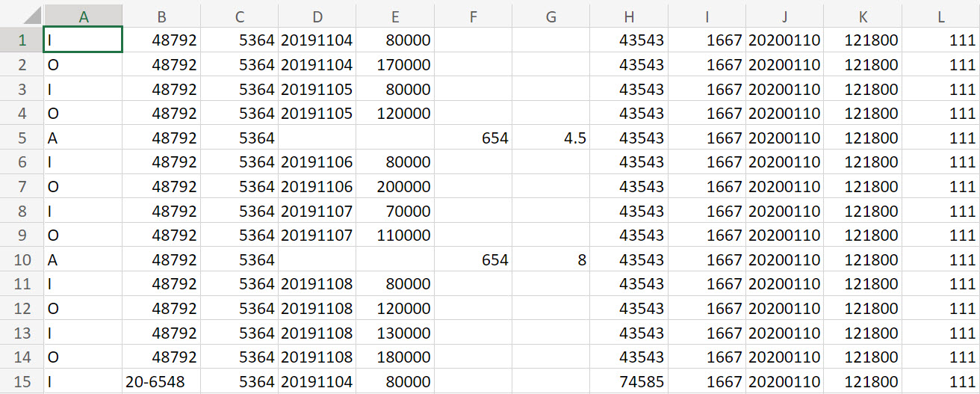Screen dimensions: 980x394
Task: Click cell E14 with 180000
Action: coord(395,357)
